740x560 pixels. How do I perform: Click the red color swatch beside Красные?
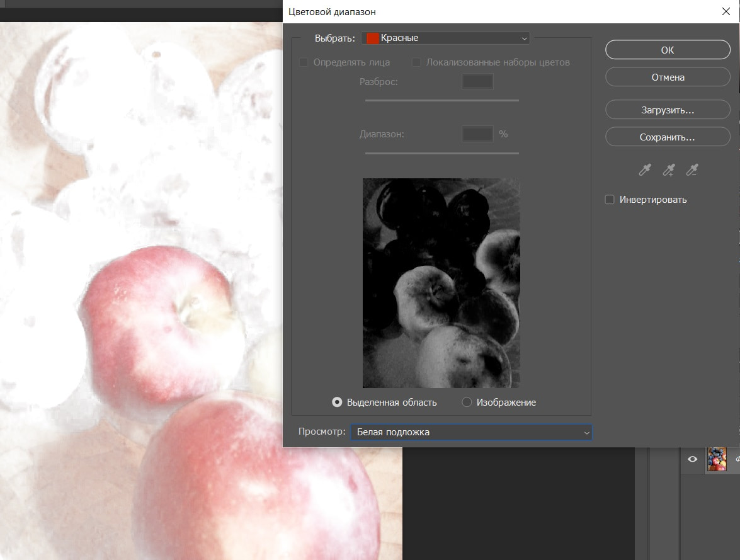(x=372, y=38)
